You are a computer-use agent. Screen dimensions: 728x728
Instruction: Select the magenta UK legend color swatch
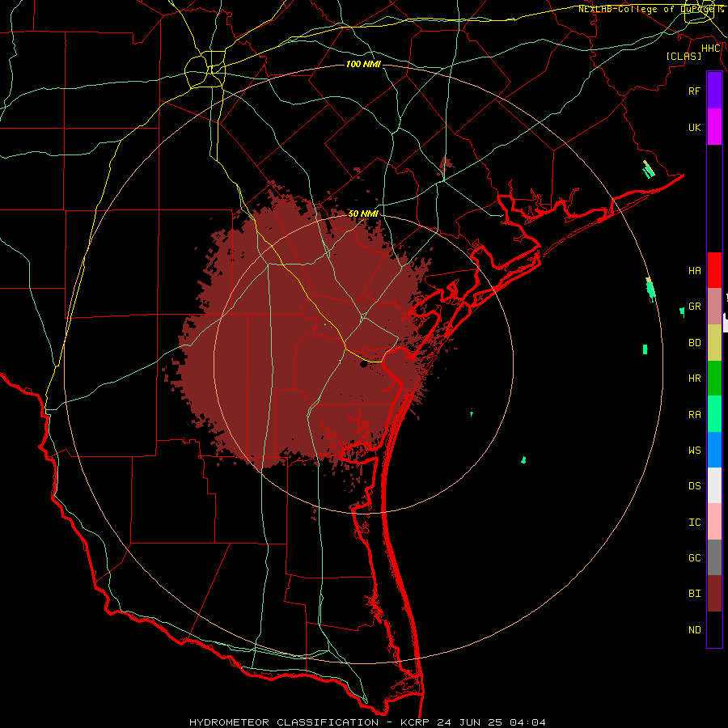714,127
